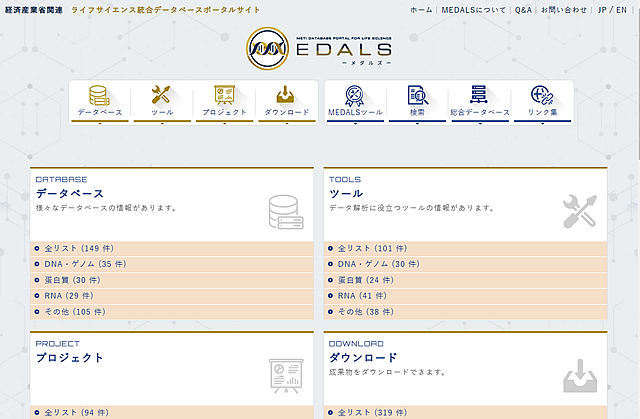
Task: Click the gray database icon in DATABASE card
Action: 286,212
